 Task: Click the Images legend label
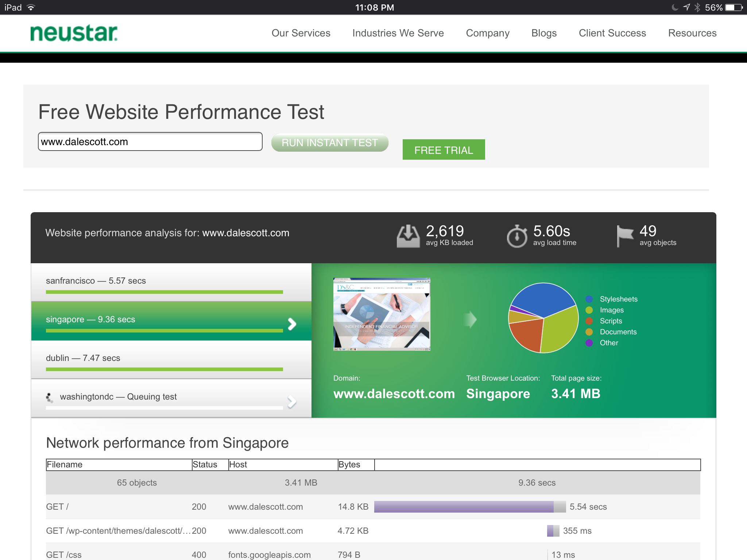[x=612, y=310]
